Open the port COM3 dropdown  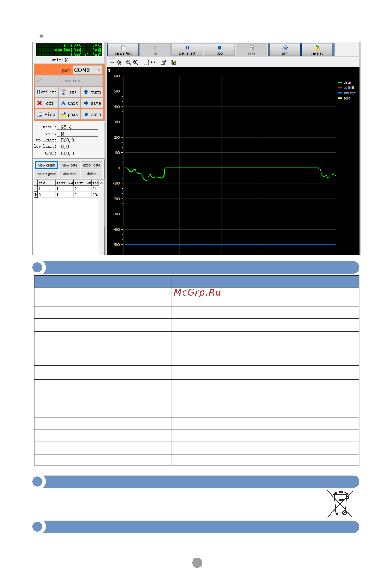click(x=88, y=70)
